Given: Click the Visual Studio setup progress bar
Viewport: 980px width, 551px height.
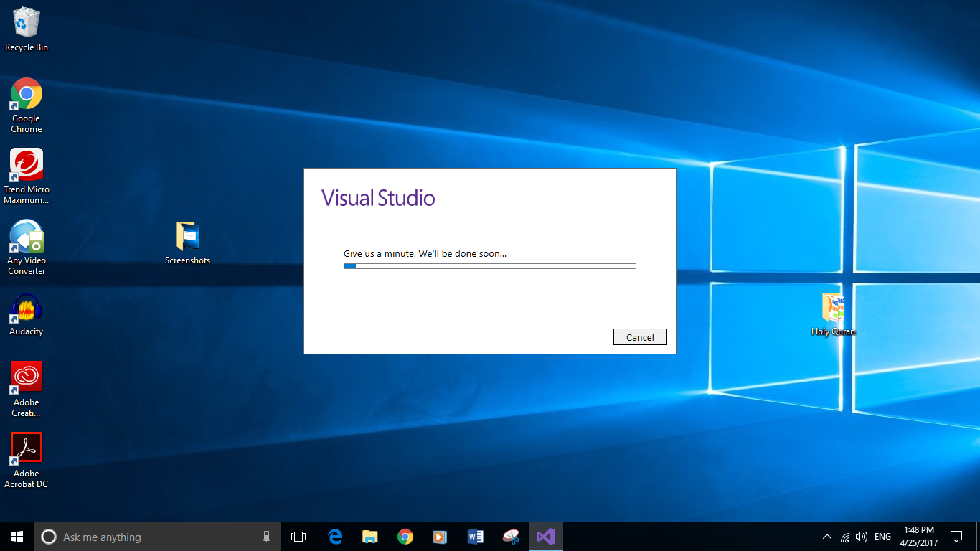Looking at the screenshot, I should [490, 266].
